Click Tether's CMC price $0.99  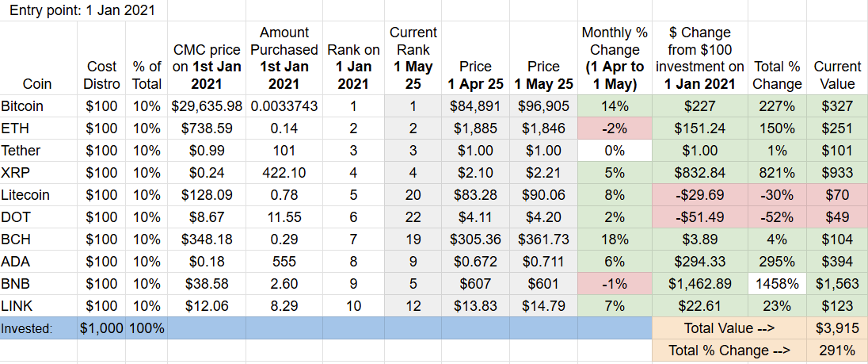tap(207, 150)
